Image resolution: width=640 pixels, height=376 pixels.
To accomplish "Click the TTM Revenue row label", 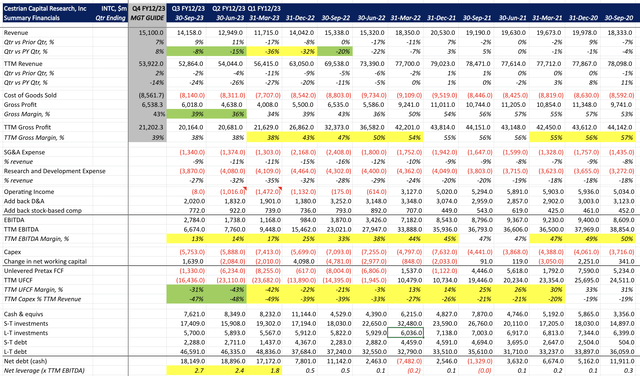I will (x=23, y=64).
